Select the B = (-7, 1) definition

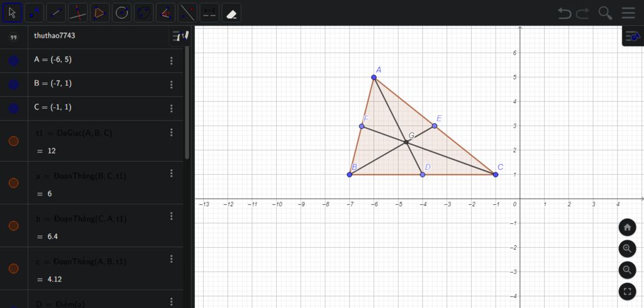pyautogui.click(x=53, y=84)
